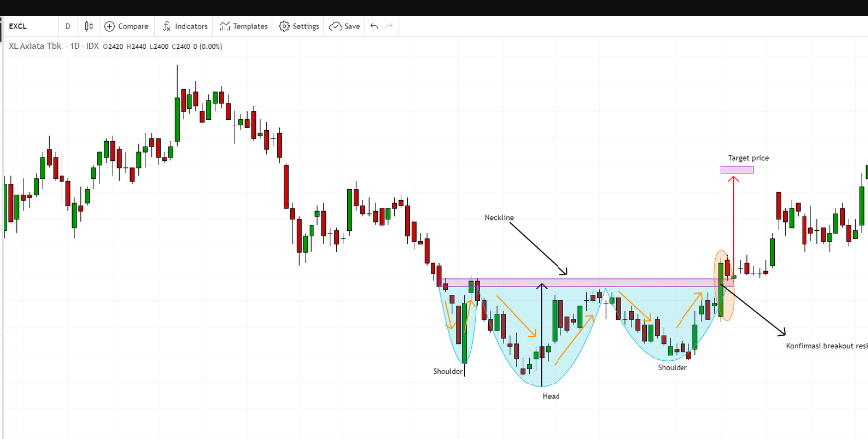The image size is (868, 439).
Task: Open the candlestick chart type selector
Action: pyautogui.click(x=89, y=26)
